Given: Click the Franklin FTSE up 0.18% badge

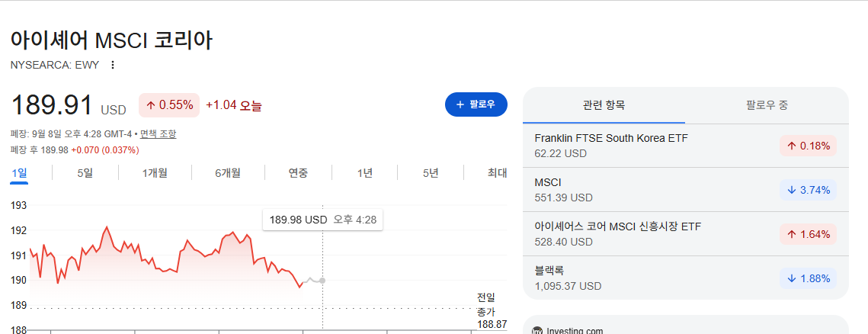Looking at the screenshot, I should click(809, 146).
